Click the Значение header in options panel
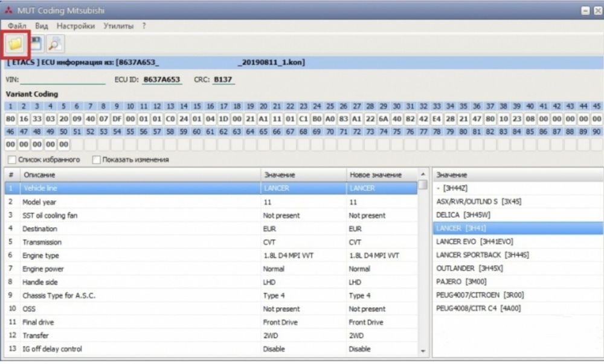This screenshot has height=364, width=604. point(518,174)
